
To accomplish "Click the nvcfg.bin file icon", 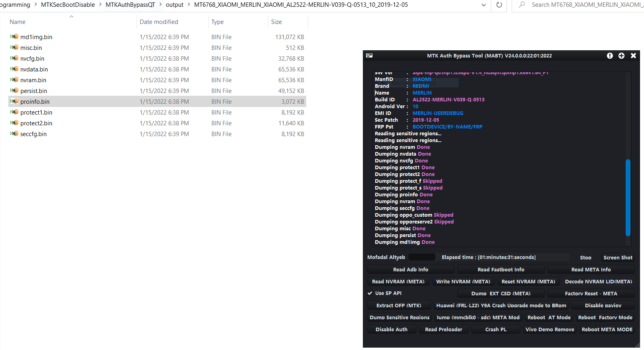I will [x=14, y=58].
